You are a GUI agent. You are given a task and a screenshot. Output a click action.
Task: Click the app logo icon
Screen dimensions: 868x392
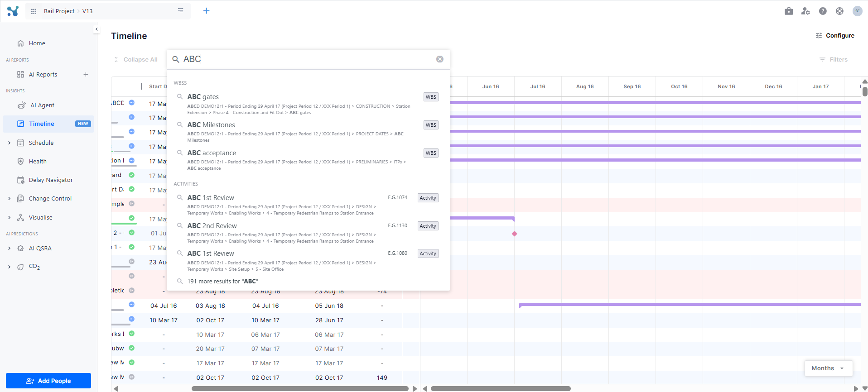(x=13, y=11)
